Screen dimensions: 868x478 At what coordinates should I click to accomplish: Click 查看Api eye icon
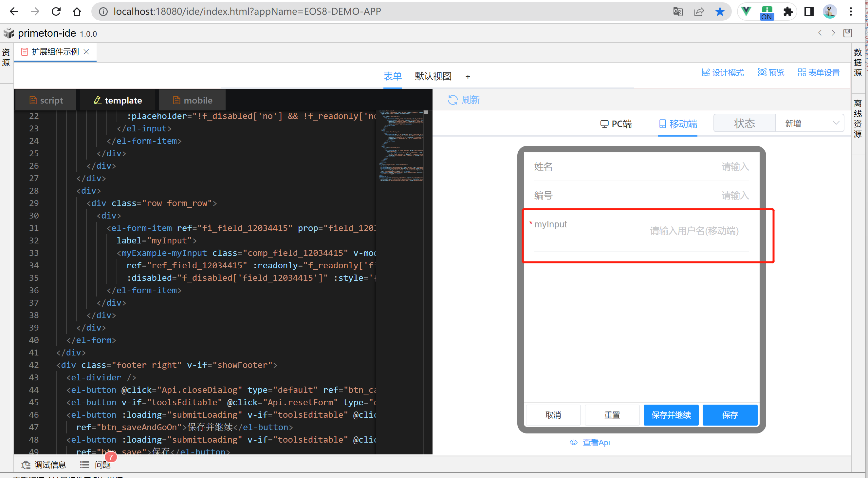point(574,442)
